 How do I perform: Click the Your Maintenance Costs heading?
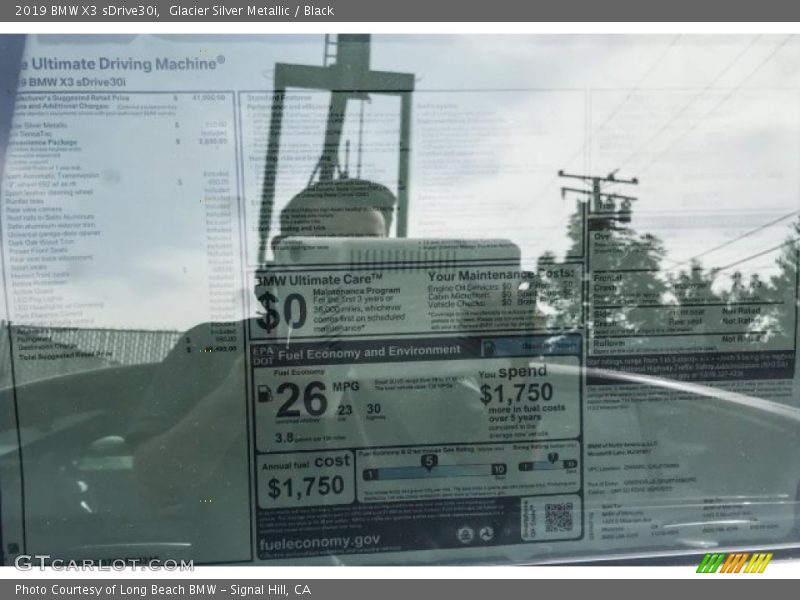pos(501,275)
